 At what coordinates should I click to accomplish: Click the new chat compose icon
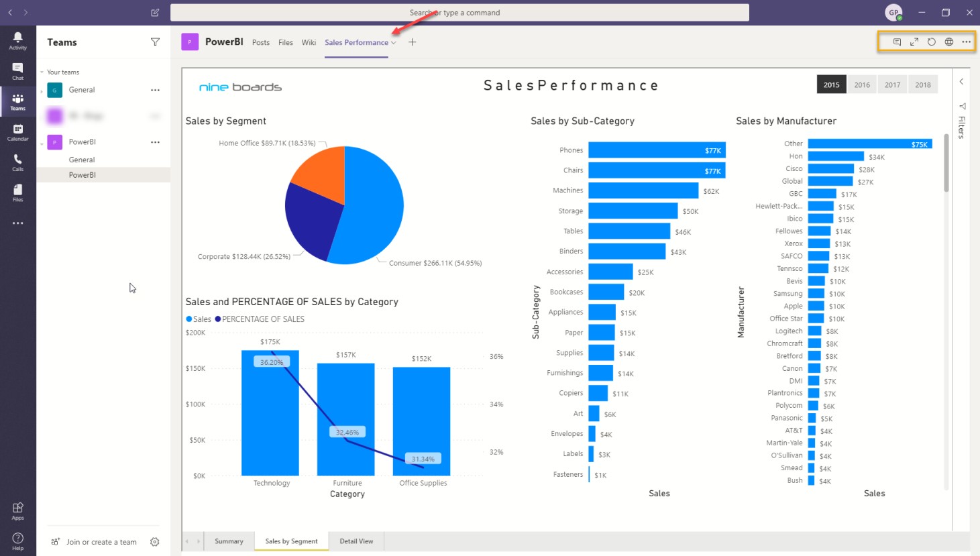155,13
